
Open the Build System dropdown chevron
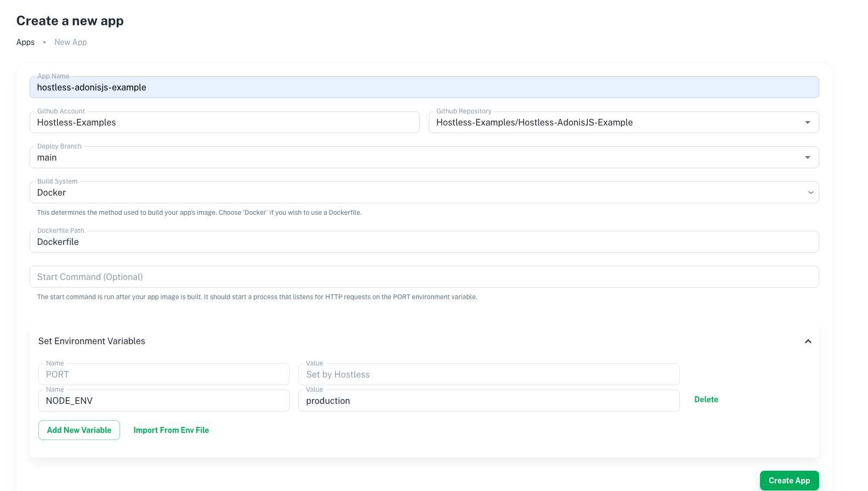pyautogui.click(x=810, y=192)
